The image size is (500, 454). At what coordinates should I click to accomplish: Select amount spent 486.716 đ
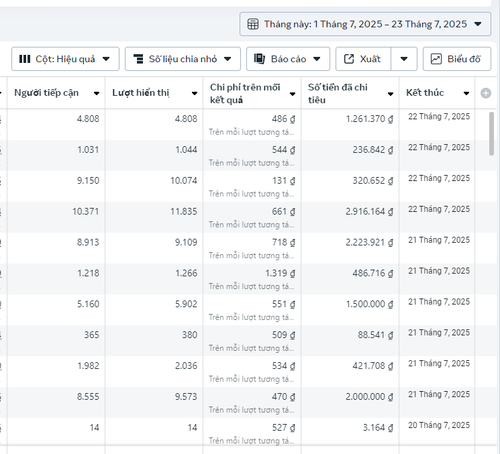[x=373, y=273]
